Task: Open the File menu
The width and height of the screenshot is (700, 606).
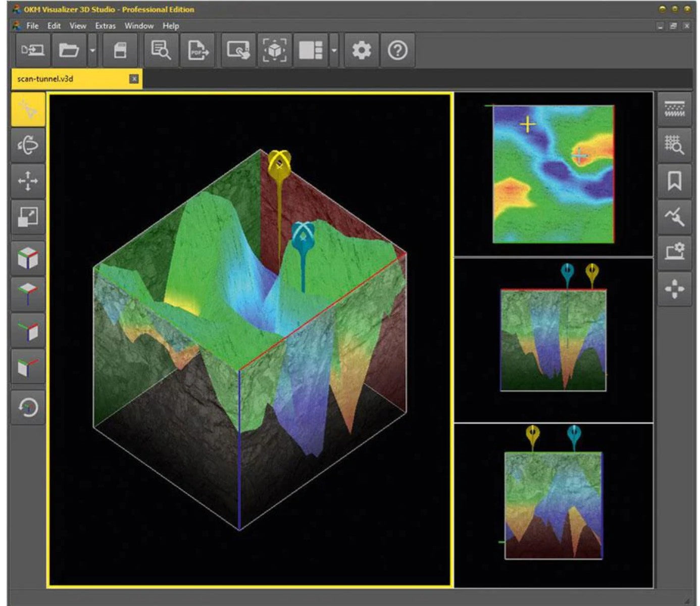Action: click(32, 26)
